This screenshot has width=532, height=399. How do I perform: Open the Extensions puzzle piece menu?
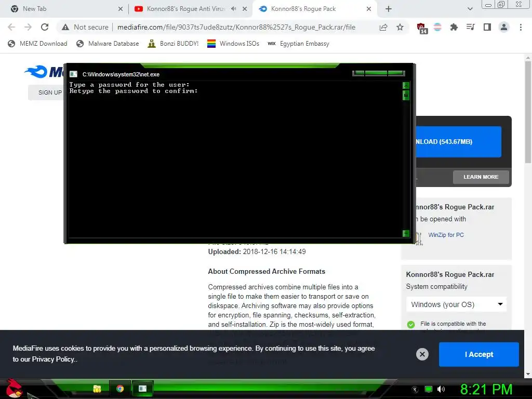tap(454, 27)
